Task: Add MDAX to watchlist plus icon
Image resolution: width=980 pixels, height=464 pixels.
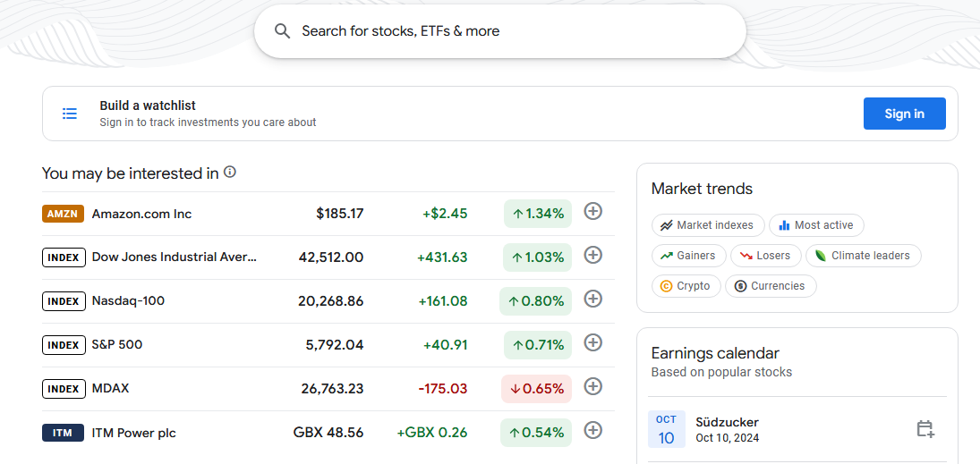Action: (592, 386)
